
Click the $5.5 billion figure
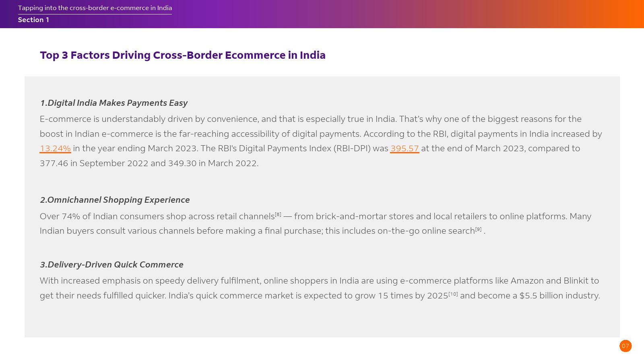[541, 296]
